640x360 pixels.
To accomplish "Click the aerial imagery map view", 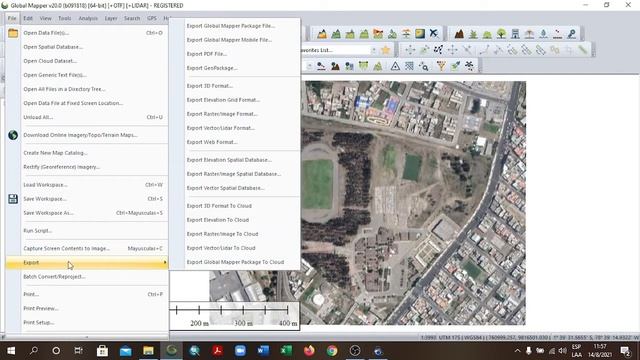I will tap(413, 203).
